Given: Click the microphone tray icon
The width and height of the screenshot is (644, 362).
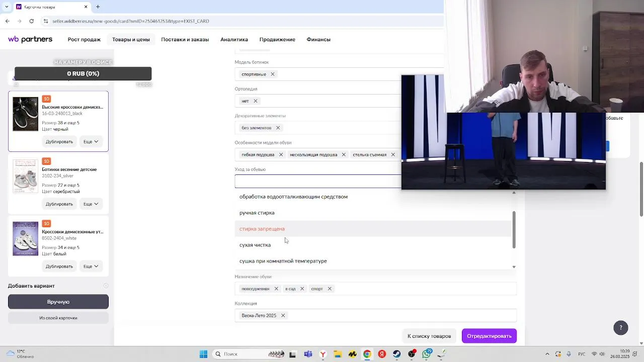Looking at the screenshot, I should [x=569, y=354].
